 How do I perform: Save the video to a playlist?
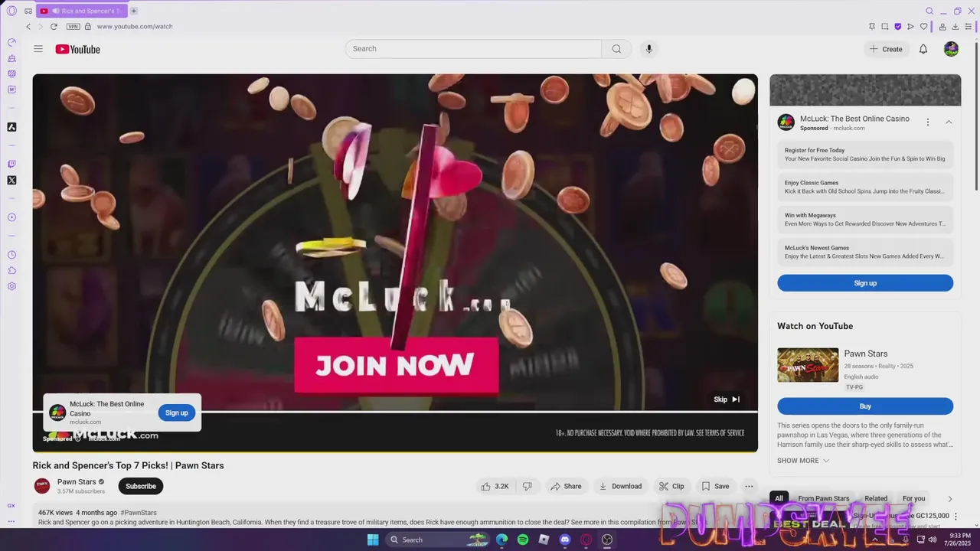[715, 486]
